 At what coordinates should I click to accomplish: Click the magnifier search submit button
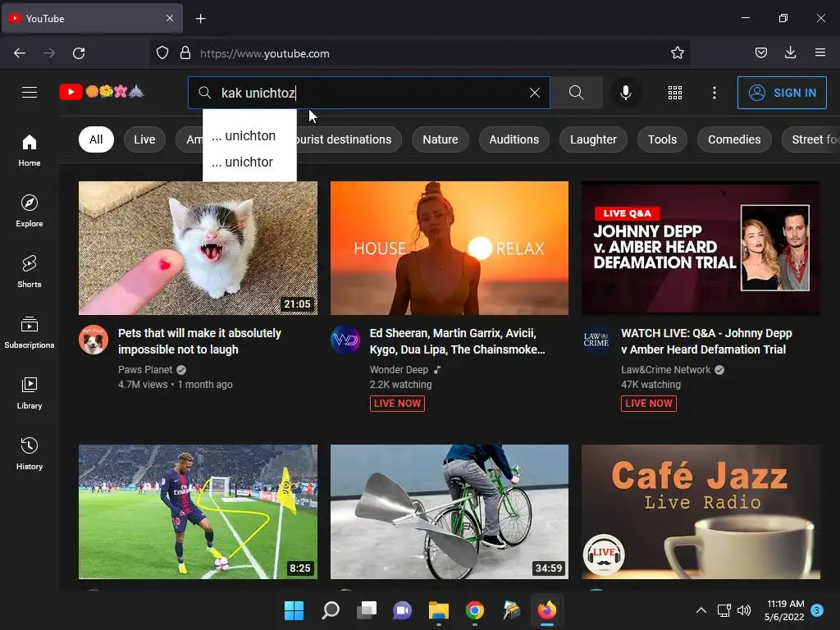pyautogui.click(x=577, y=93)
